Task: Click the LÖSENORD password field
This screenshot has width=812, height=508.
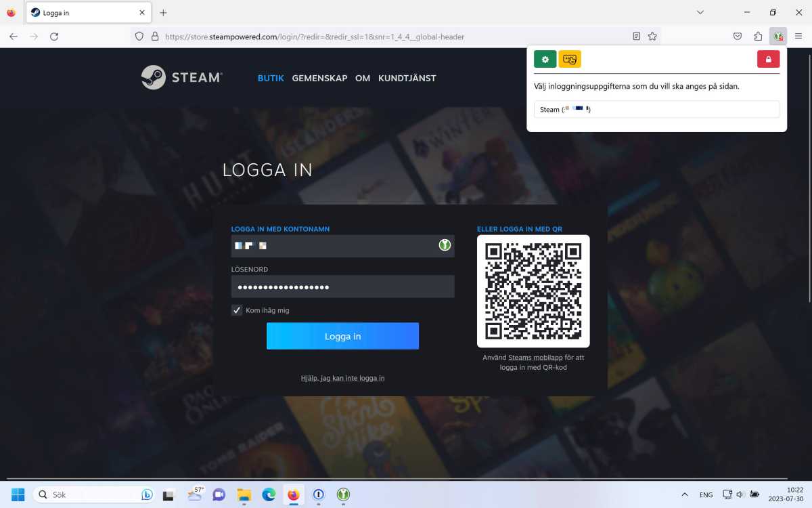Action: [x=342, y=287]
